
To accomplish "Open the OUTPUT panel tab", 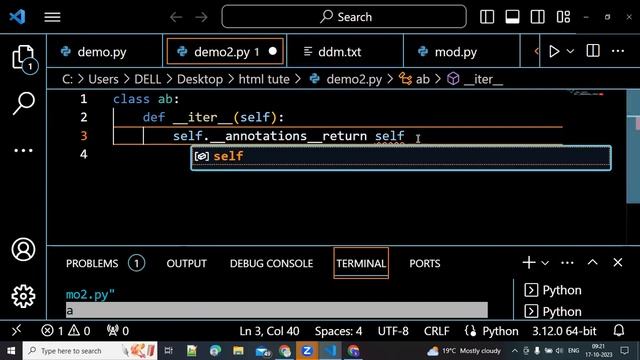I will [x=187, y=263].
